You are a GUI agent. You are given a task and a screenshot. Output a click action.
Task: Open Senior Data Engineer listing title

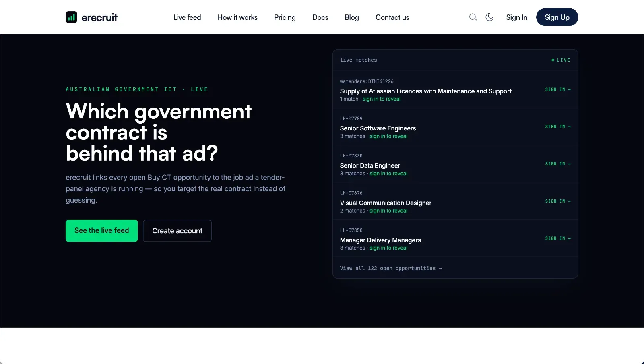tap(370, 165)
